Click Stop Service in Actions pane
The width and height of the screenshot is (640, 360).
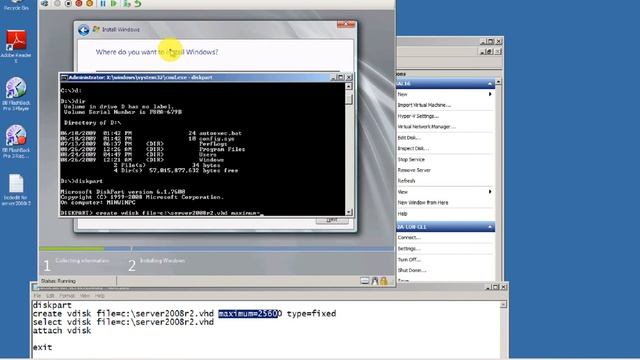tap(411, 160)
